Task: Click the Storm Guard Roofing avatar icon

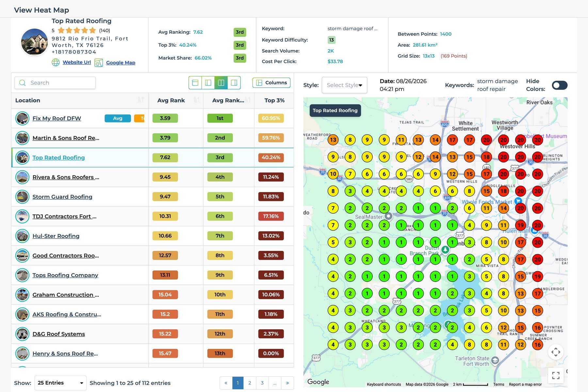Action: [23, 197]
